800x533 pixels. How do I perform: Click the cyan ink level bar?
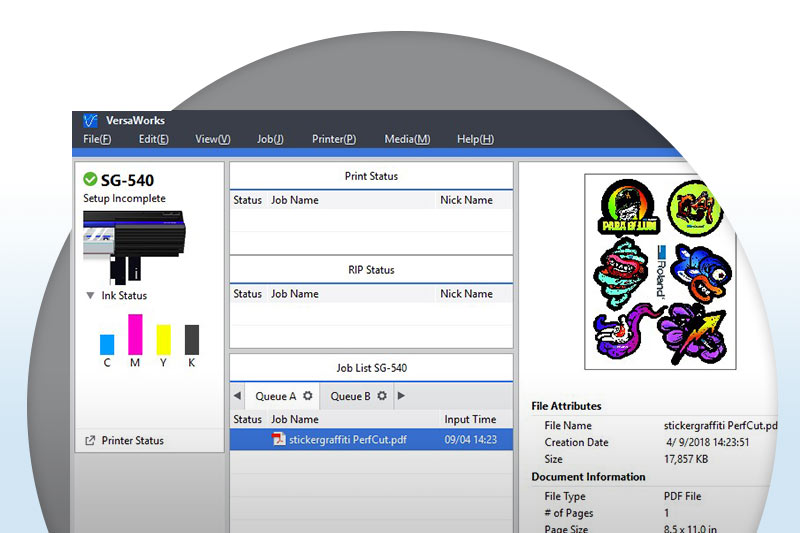tap(107, 344)
